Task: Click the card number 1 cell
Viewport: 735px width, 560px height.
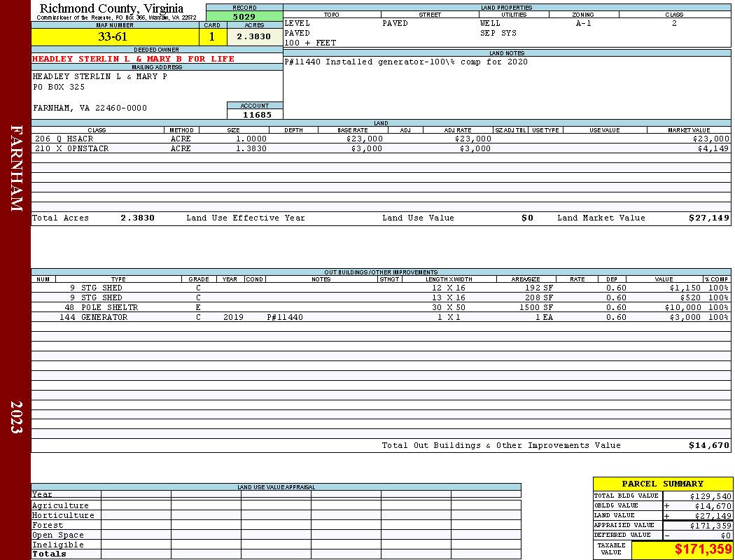Action: (x=212, y=37)
